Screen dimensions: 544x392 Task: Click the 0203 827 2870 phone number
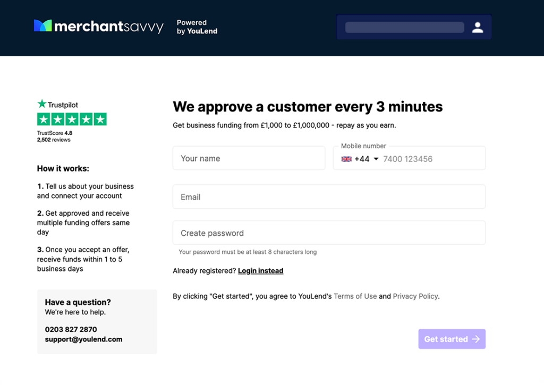(71, 329)
